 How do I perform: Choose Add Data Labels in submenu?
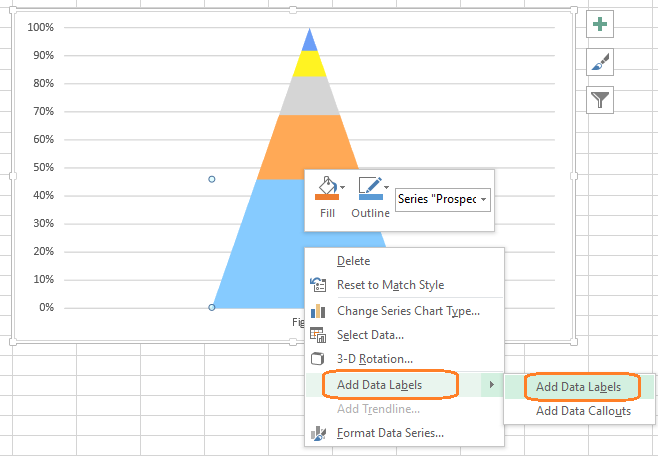coord(579,387)
